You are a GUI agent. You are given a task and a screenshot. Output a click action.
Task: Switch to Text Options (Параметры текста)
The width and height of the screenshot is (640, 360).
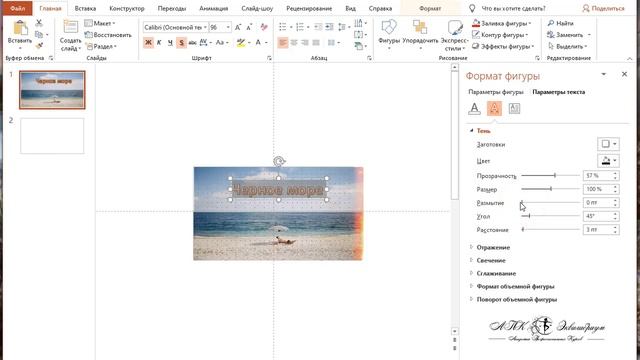tap(558, 92)
